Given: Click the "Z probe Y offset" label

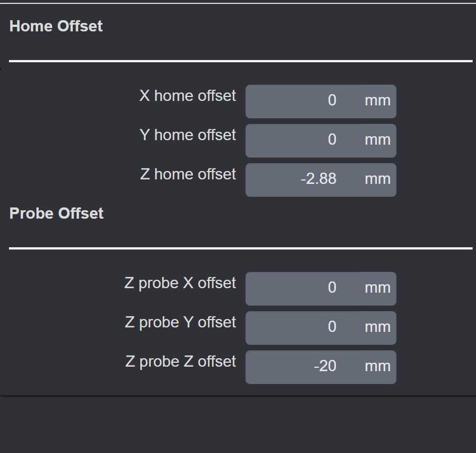Looking at the screenshot, I should coord(180,322).
